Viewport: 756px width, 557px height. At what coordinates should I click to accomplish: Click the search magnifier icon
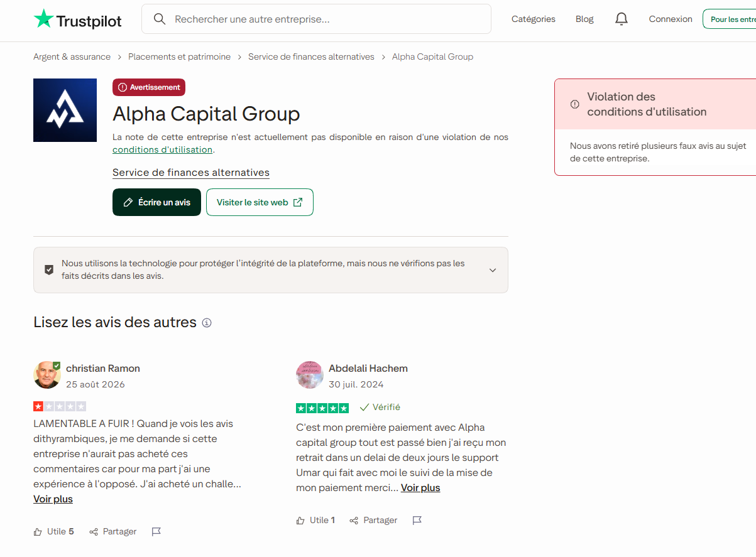pyautogui.click(x=160, y=19)
